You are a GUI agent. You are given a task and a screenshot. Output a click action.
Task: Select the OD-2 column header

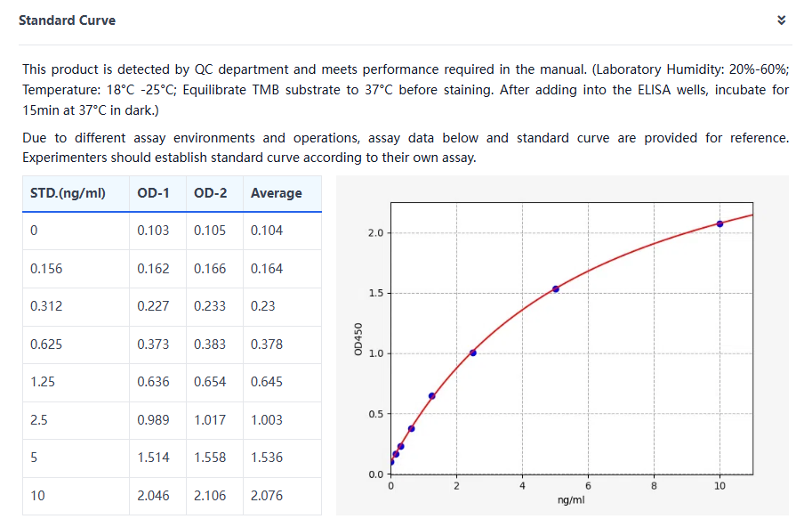(210, 193)
